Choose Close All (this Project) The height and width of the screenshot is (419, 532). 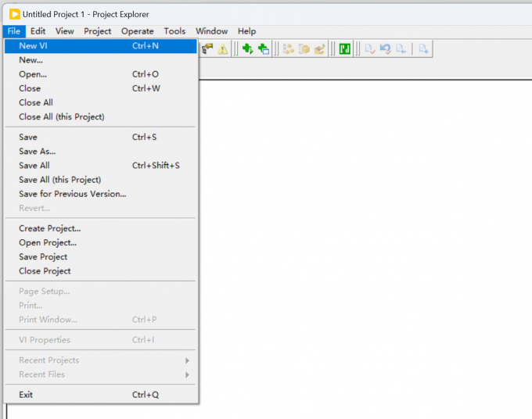100,117
